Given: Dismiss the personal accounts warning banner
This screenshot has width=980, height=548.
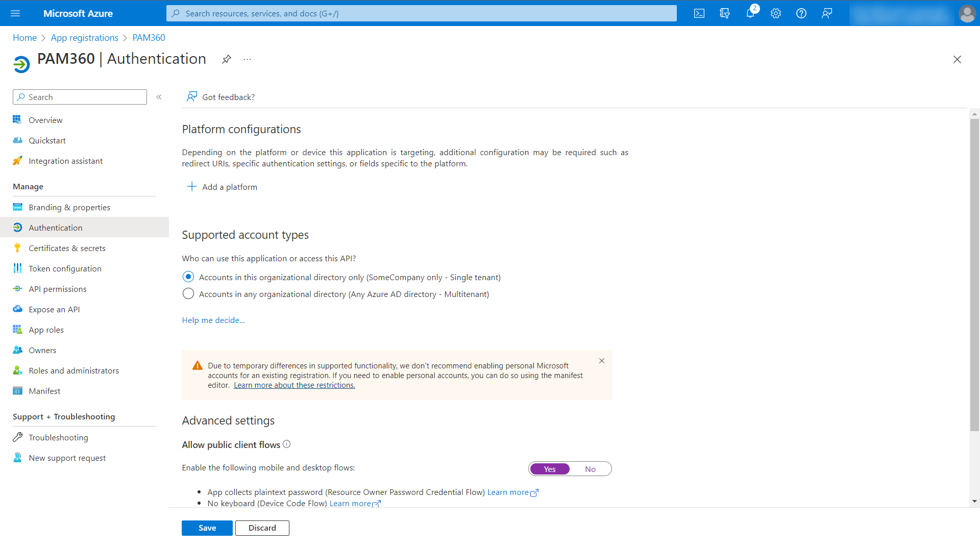Looking at the screenshot, I should coord(602,361).
